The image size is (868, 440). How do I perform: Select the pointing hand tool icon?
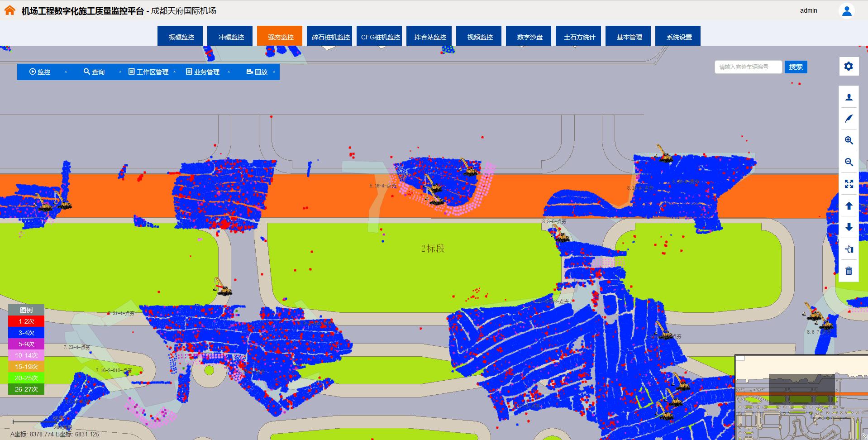(849, 249)
